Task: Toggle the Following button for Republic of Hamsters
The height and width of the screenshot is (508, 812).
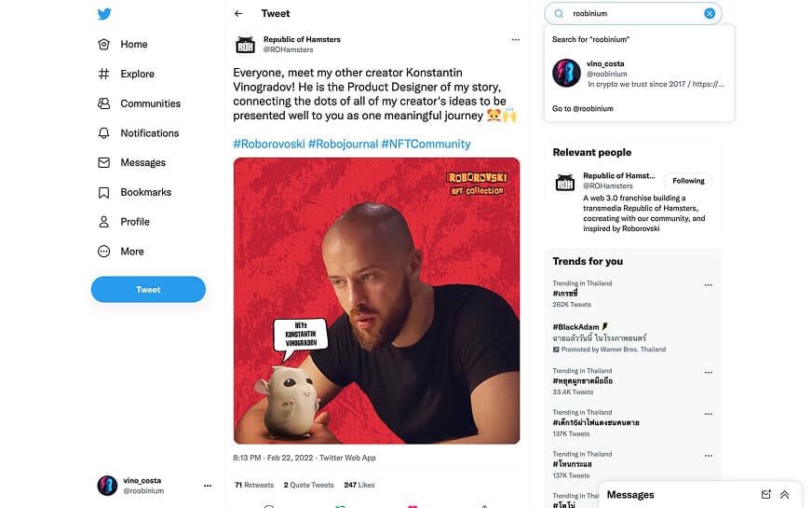Action: 688,181
